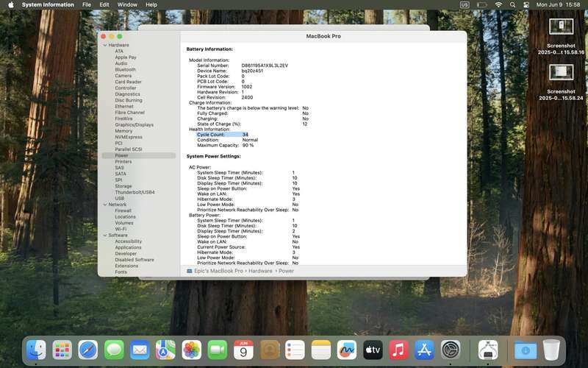
Task: Select Firewall under Network
Action: coord(123,210)
